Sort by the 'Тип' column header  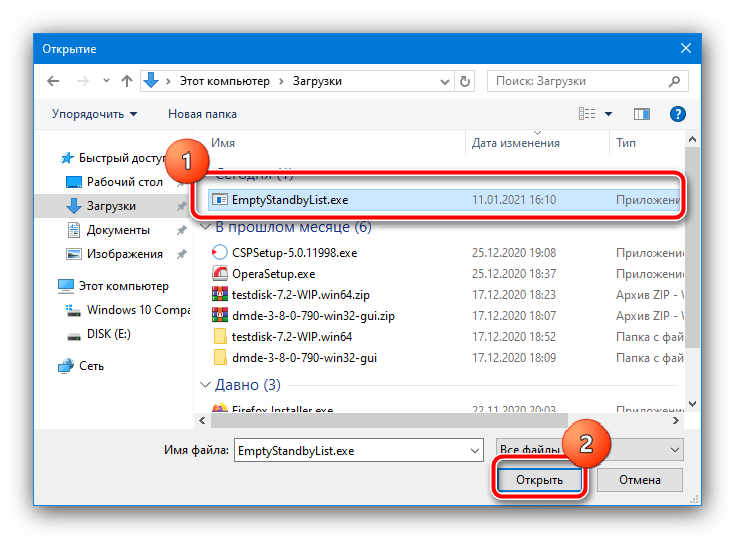tap(626, 143)
